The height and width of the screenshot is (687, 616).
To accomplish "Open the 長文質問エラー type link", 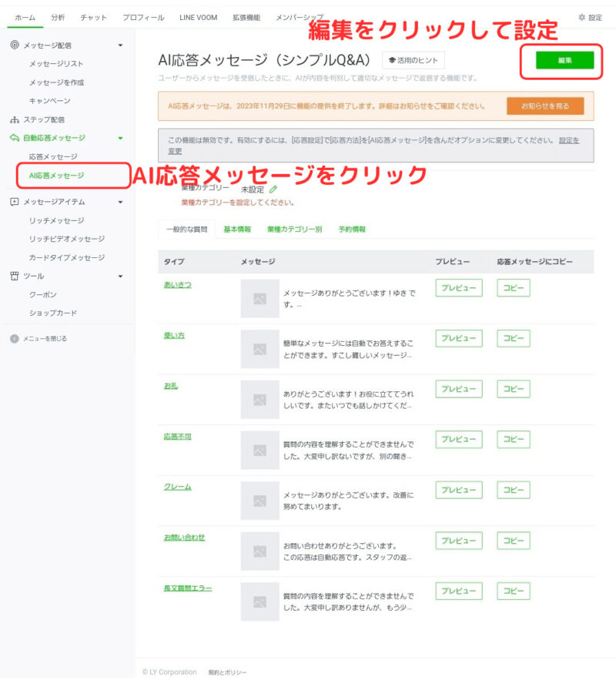I will point(188,588).
